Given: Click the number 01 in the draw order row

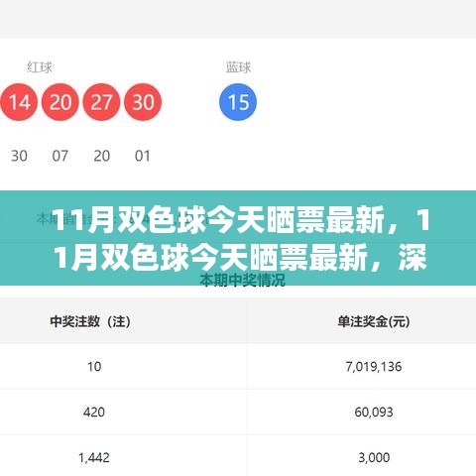Looking at the screenshot, I should [x=143, y=156].
